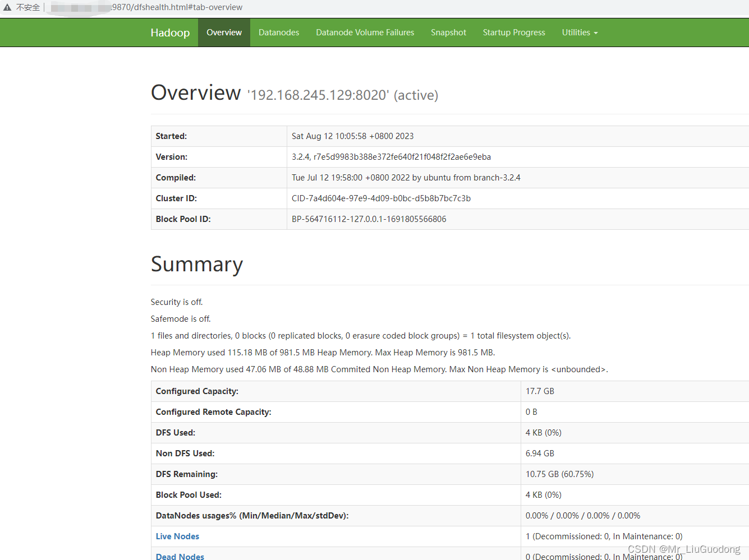Click the 'Version:' row label
The width and height of the screenshot is (749, 560).
(172, 157)
